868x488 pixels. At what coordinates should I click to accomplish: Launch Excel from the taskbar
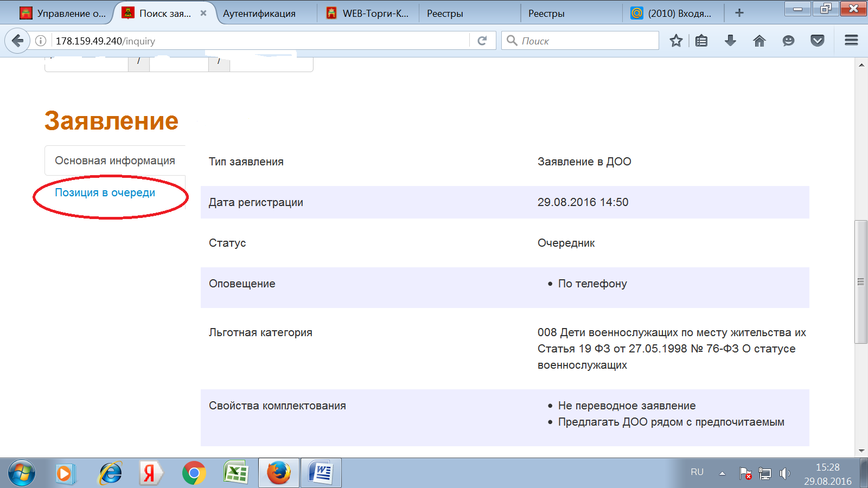tap(236, 472)
